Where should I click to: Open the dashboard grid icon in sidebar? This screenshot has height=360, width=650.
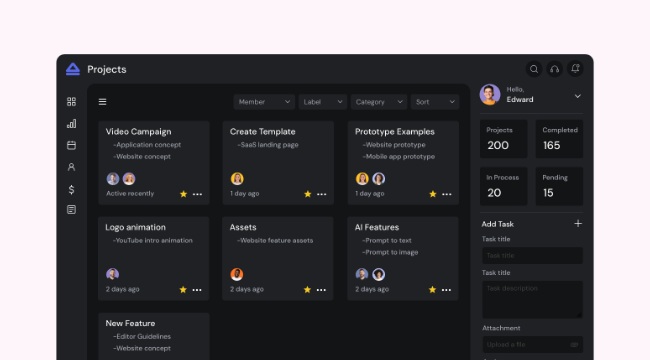(x=71, y=102)
